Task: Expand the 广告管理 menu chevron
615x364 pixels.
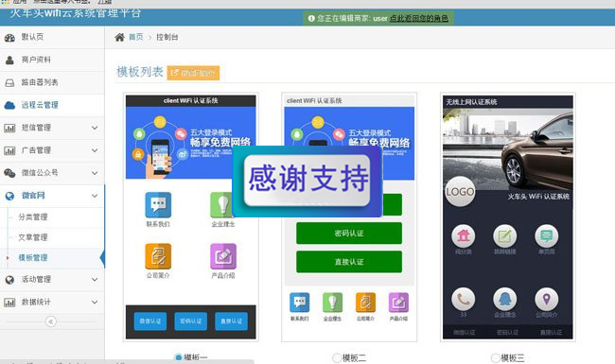Action: coord(95,150)
